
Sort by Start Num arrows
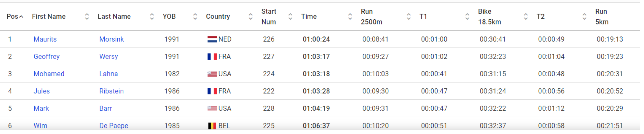click(x=290, y=17)
